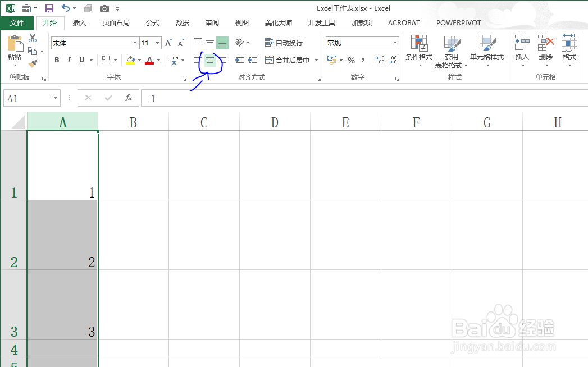Apply the 百分比 percent style
This screenshot has height=367, width=588.
point(351,59)
